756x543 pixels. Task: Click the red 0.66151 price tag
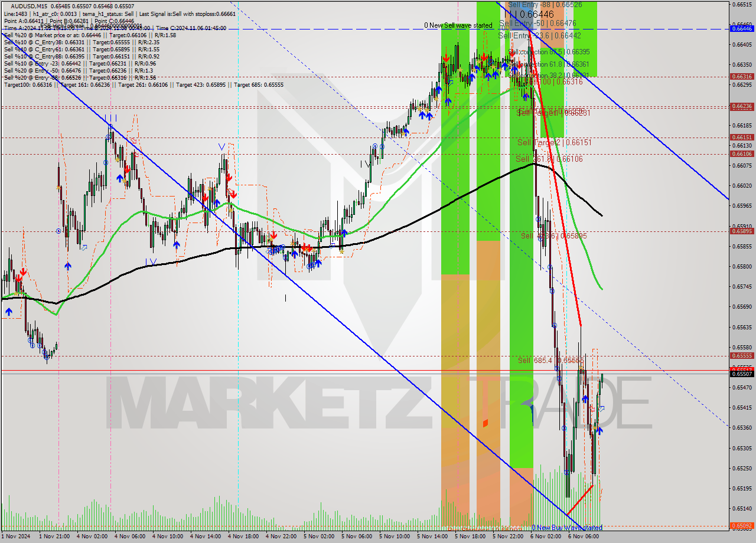pos(742,137)
